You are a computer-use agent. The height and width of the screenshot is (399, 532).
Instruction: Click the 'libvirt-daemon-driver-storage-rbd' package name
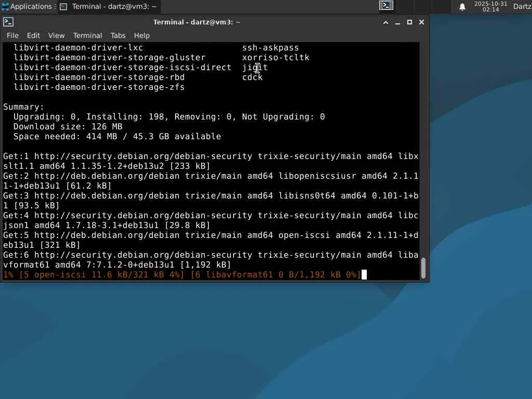pyautogui.click(x=99, y=77)
